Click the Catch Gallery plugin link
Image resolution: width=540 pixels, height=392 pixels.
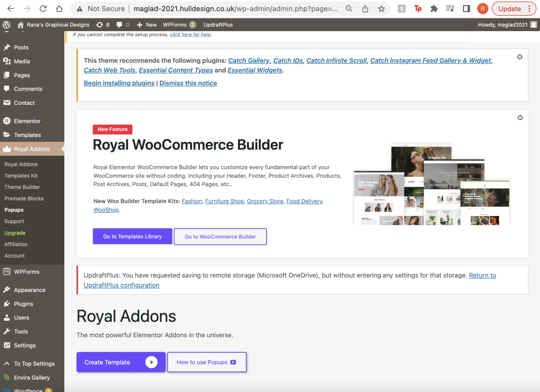[x=249, y=61]
